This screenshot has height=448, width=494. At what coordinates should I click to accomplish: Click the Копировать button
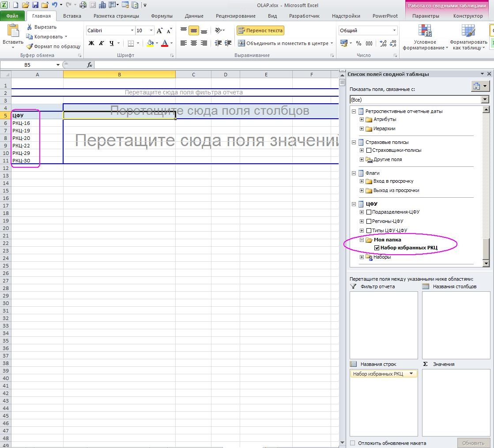pyautogui.click(x=47, y=37)
